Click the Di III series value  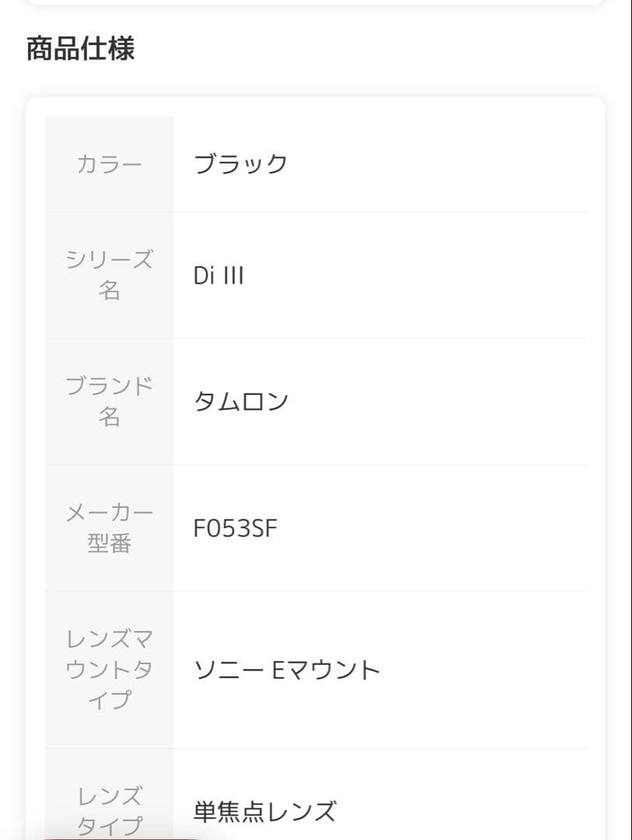point(218,276)
